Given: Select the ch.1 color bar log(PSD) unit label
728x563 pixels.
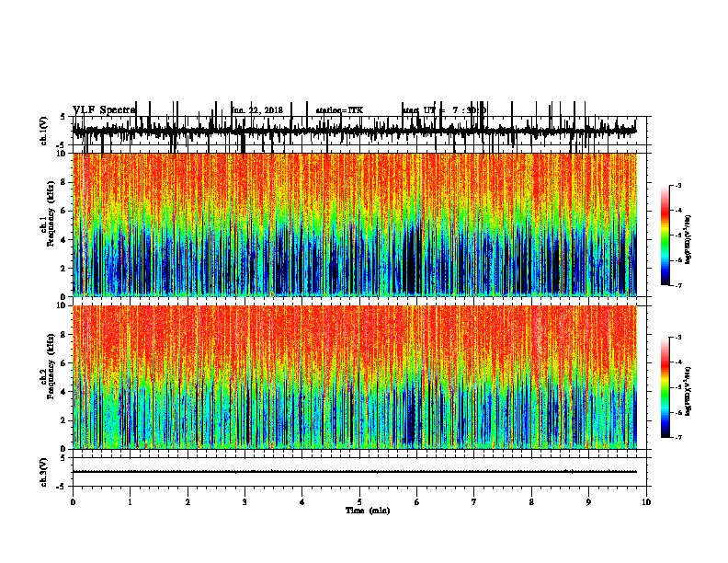Looking at the screenshot, I should [688, 239].
